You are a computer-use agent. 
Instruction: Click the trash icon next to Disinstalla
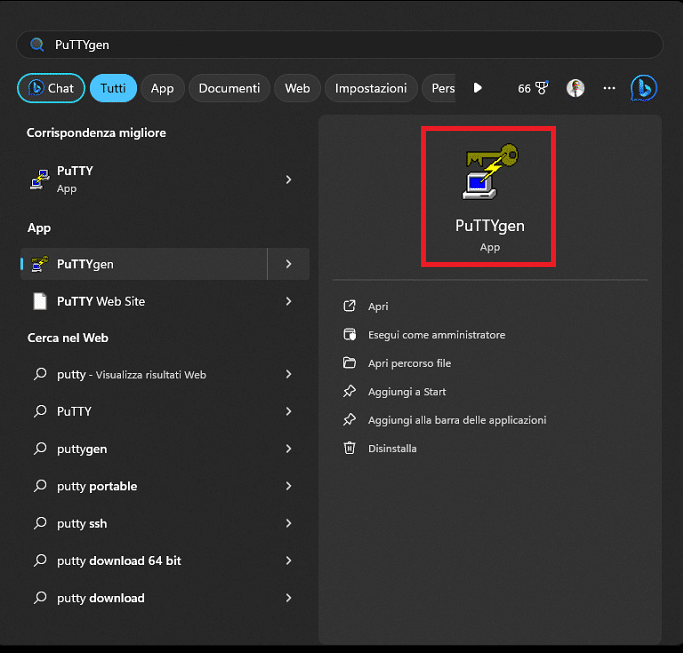(x=349, y=448)
